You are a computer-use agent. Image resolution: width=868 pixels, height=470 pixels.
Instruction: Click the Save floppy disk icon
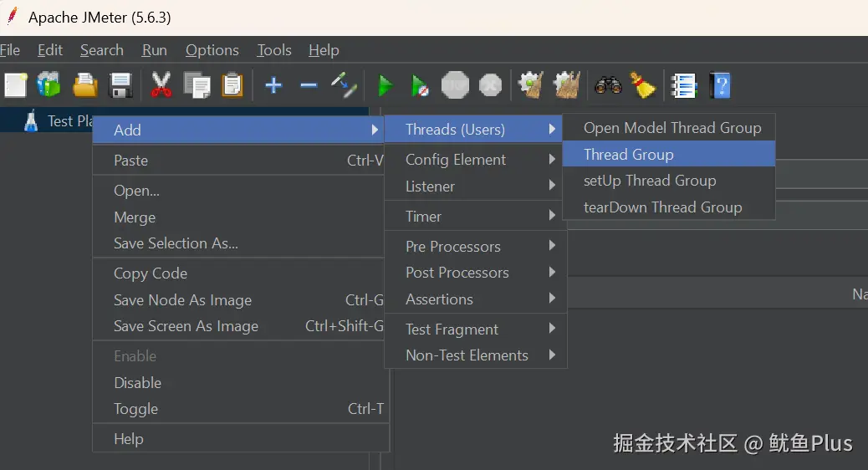click(121, 84)
